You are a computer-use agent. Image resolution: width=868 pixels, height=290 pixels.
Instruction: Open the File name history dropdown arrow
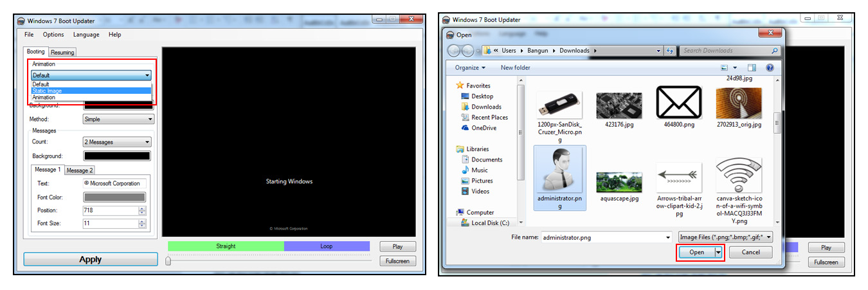tap(668, 237)
